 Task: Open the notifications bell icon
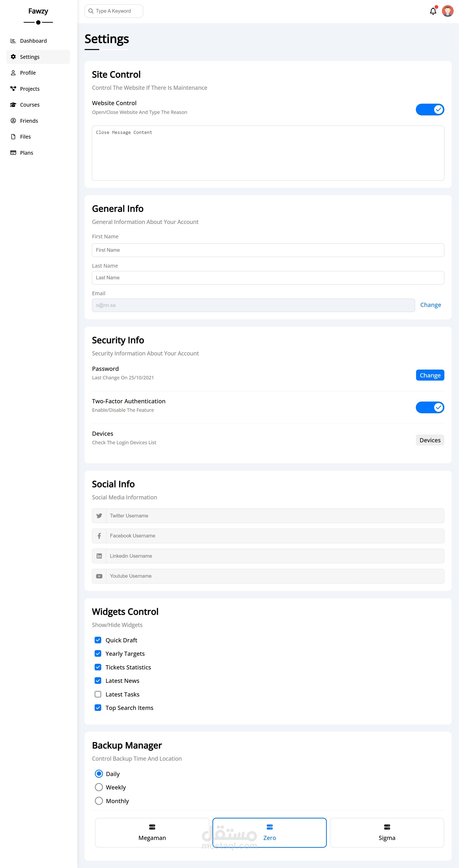[x=433, y=11]
